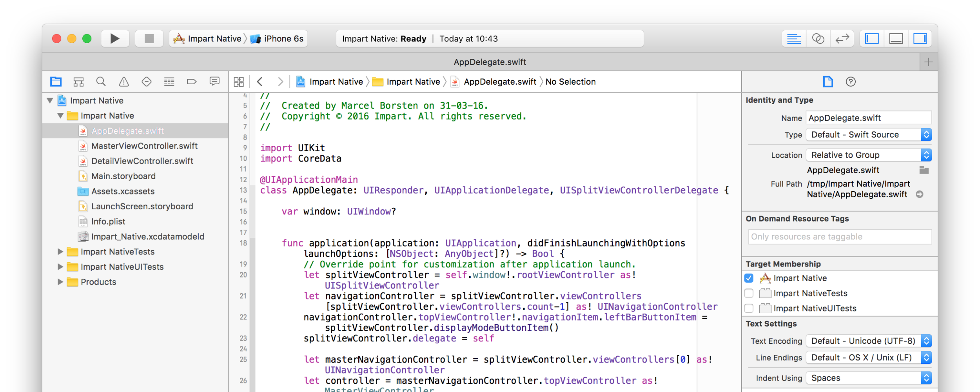980x392 pixels.
Task: Open the Test navigator
Action: click(147, 82)
